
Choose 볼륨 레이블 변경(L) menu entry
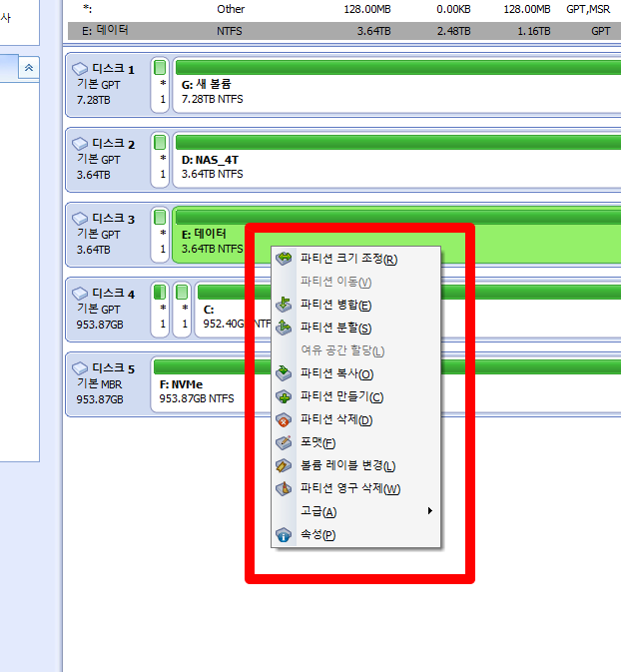(355, 466)
